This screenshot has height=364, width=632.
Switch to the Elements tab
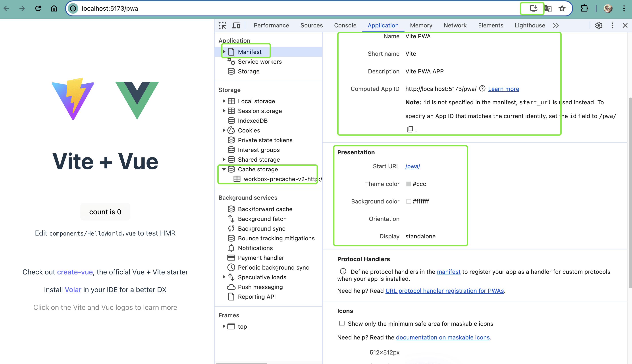tap(491, 25)
